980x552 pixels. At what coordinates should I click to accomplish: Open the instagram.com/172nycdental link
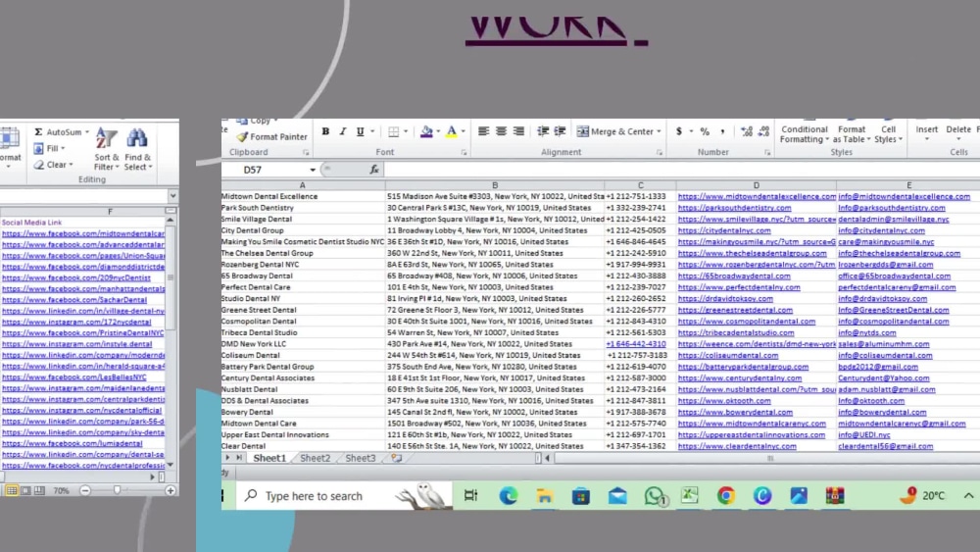click(x=76, y=322)
